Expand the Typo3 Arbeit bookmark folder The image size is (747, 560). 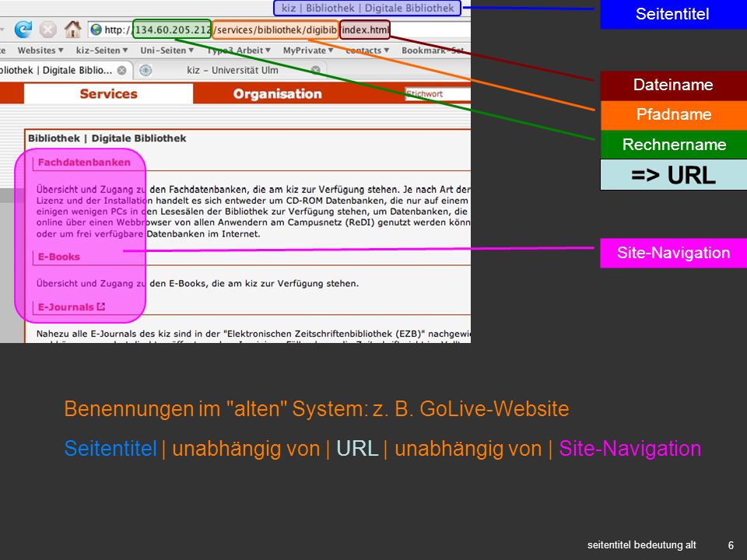(239, 50)
